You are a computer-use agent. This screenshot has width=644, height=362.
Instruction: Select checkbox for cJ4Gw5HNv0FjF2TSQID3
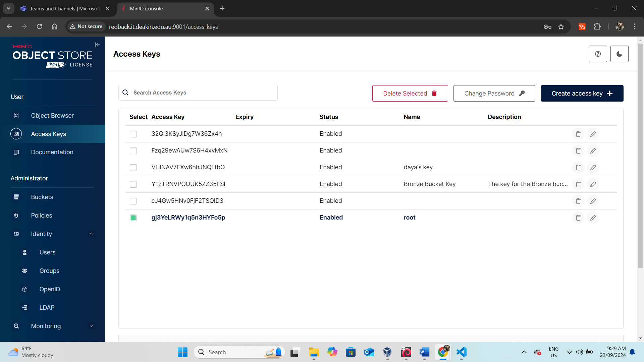click(x=133, y=201)
